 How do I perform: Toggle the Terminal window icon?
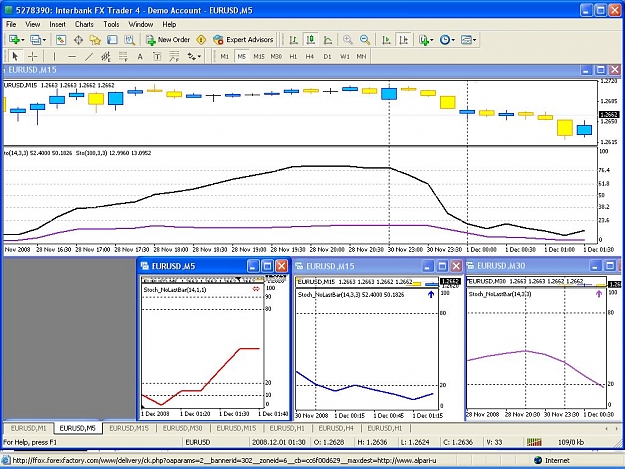click(x=112, y=40)
